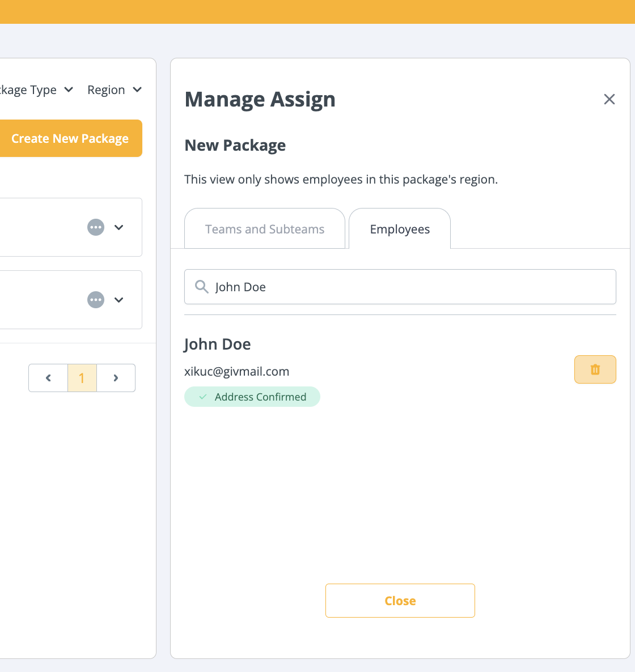
Task: Remove John Doe using the trash icon
Action: tap(595, 369)
